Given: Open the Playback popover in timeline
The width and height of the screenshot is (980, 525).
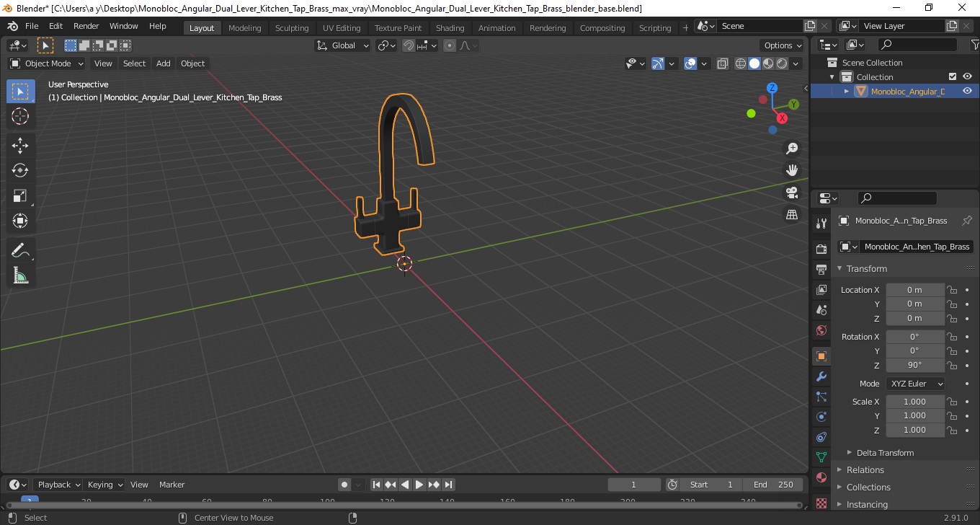Looking at the screenshot, I should (58, 485).
